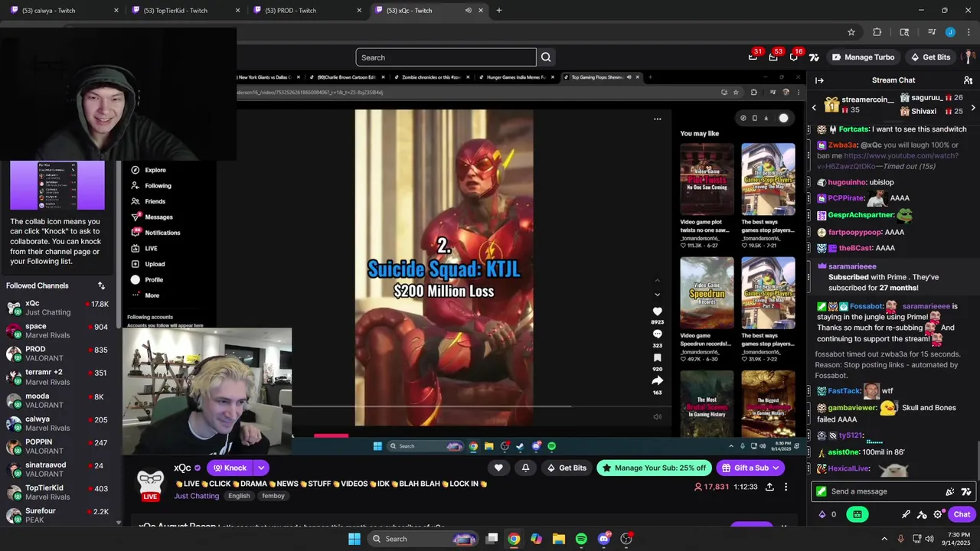
Task: Open the whispers icon with 16 badge
Action: tap(794, 57)
